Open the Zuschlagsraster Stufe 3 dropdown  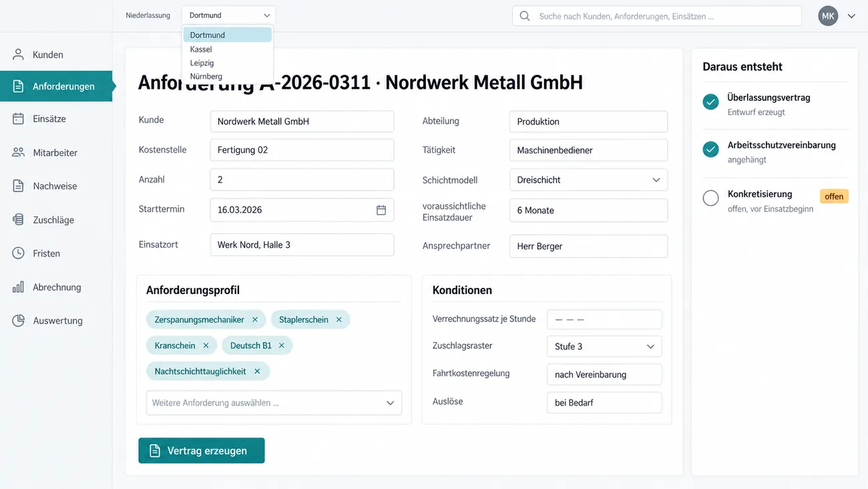coord(604,346)
